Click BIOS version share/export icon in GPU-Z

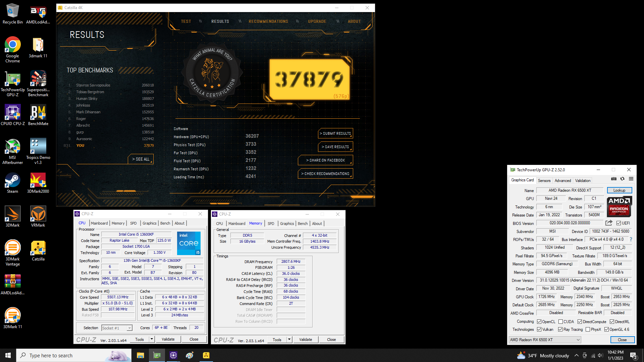[x=609, y=223]
